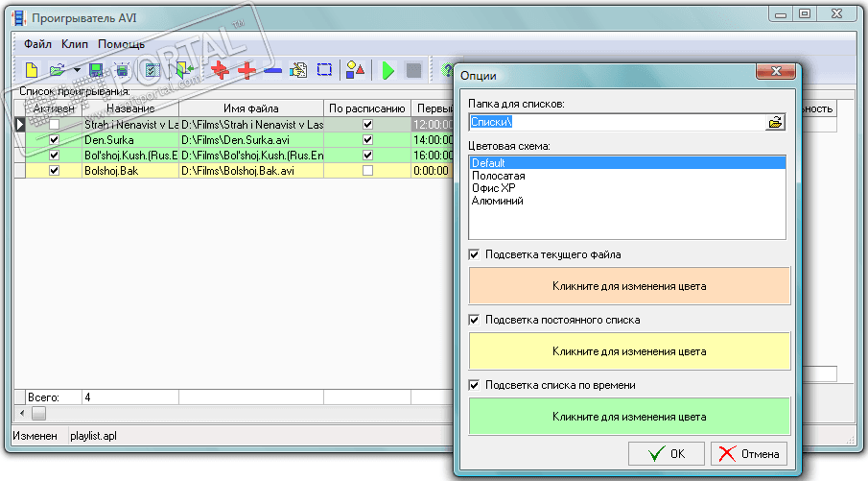Click playlist.apl in the status bar
This screenshot has width=868, height=481.
click(x=93, y=436)
